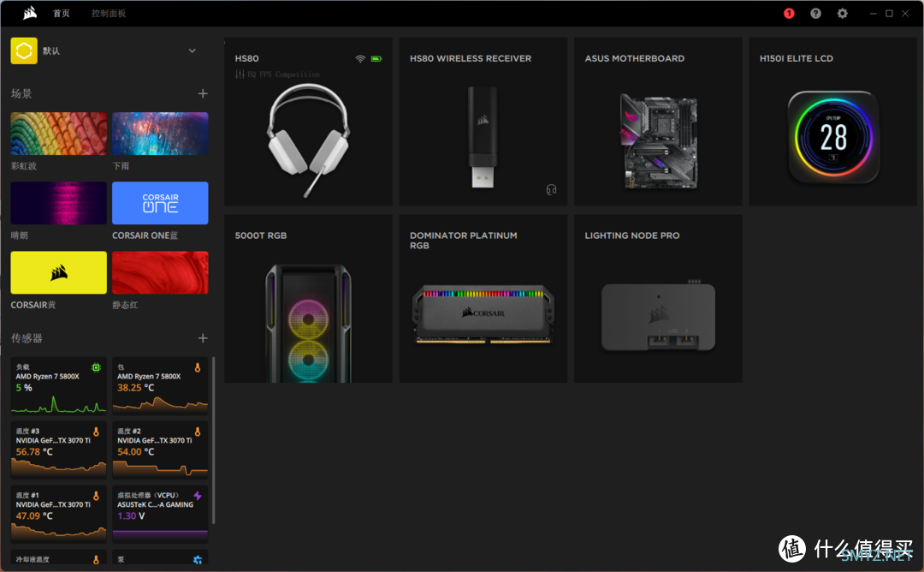Viewport: 924px width, 572px height.
Task: Click the 5000T RGB title text
Action: click(x=260, y=235)
